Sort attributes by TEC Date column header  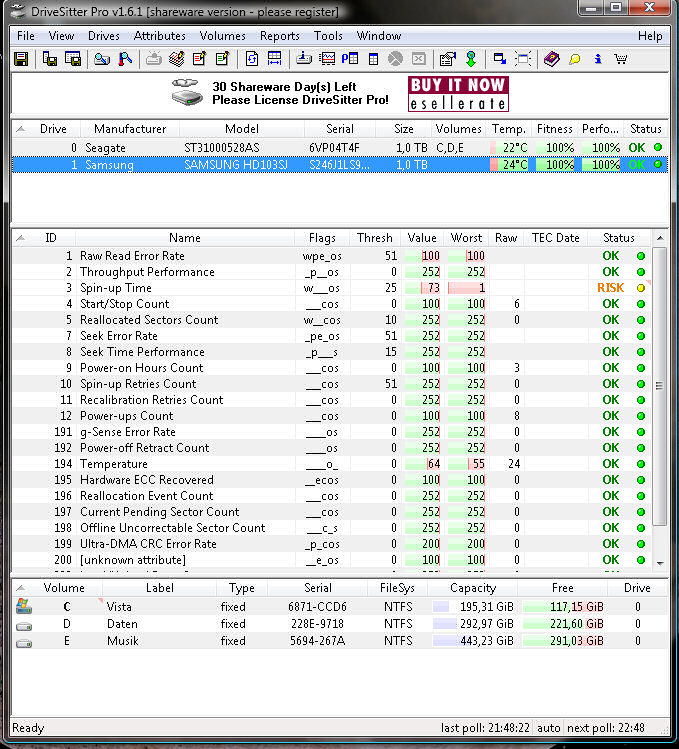point(556,238)
